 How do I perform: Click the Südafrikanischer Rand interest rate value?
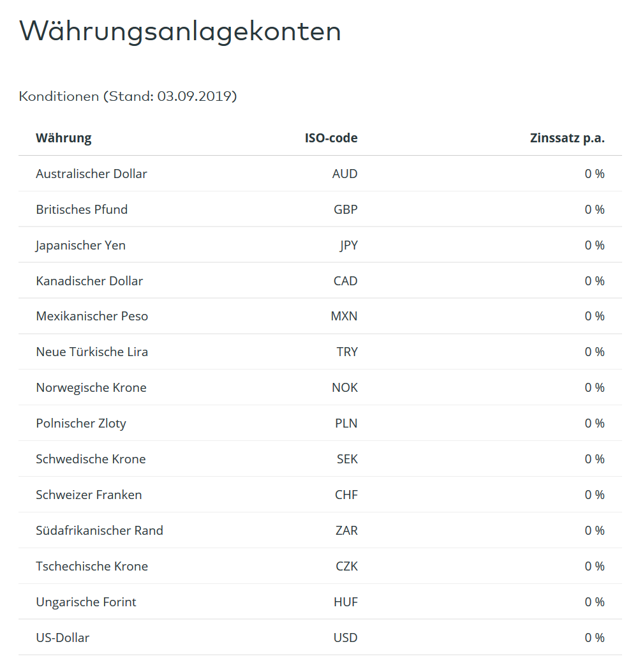click(594, 530)
